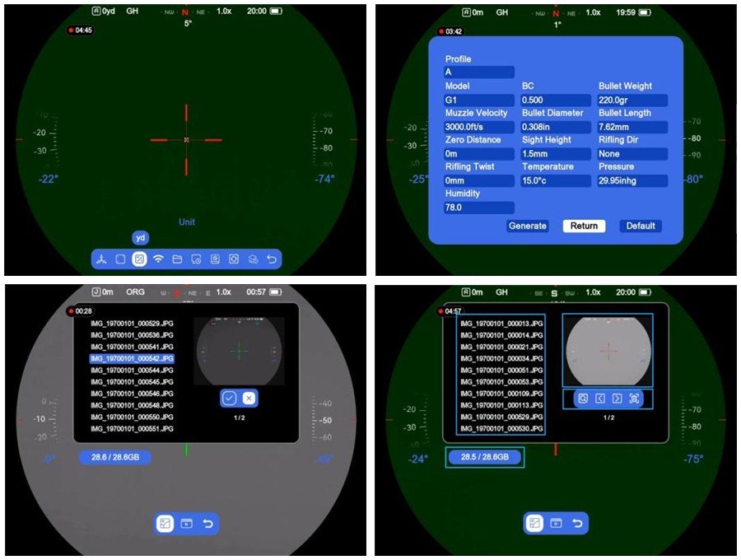This screenshot has width=741, height=560.
Task: Click back arrow in the 28.5 / 28.6GB screen
Action: click(x=577, y=523)
